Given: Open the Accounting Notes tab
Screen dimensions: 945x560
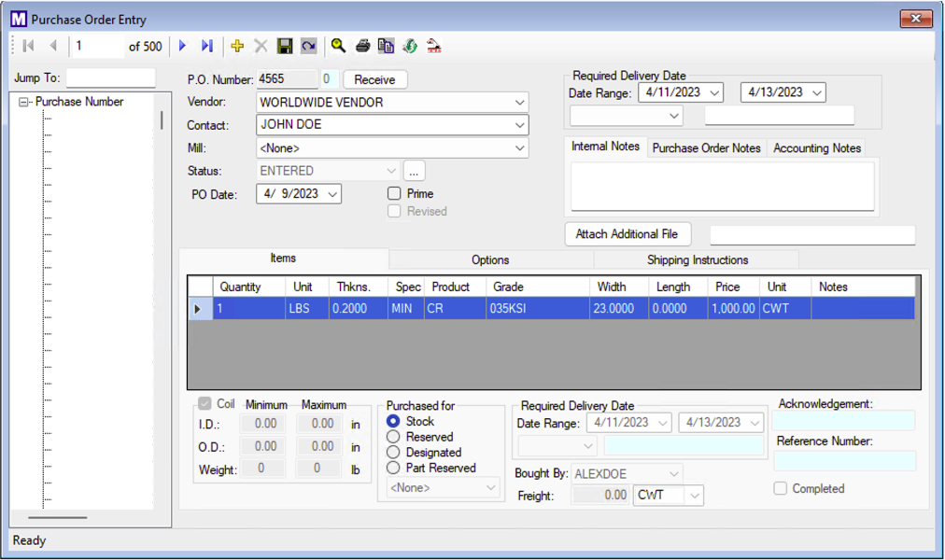Looking at the screenshot, I should pyautogui.click(x=816, y=147).
